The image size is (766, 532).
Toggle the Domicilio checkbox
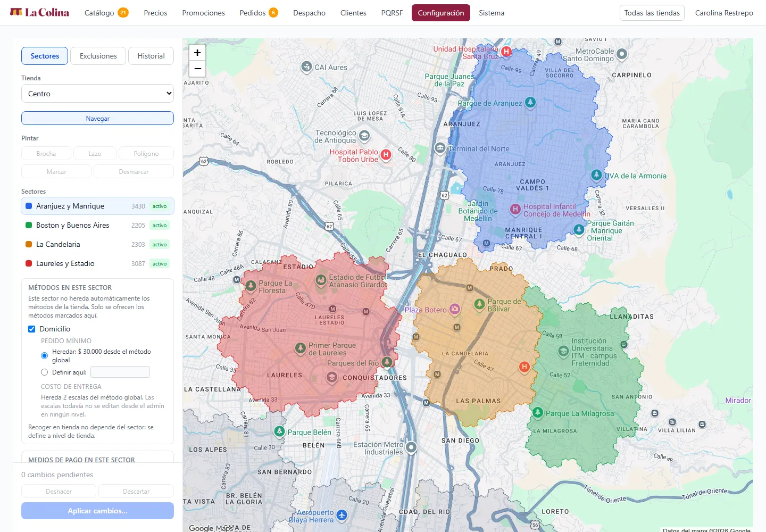tap(31, 329)
